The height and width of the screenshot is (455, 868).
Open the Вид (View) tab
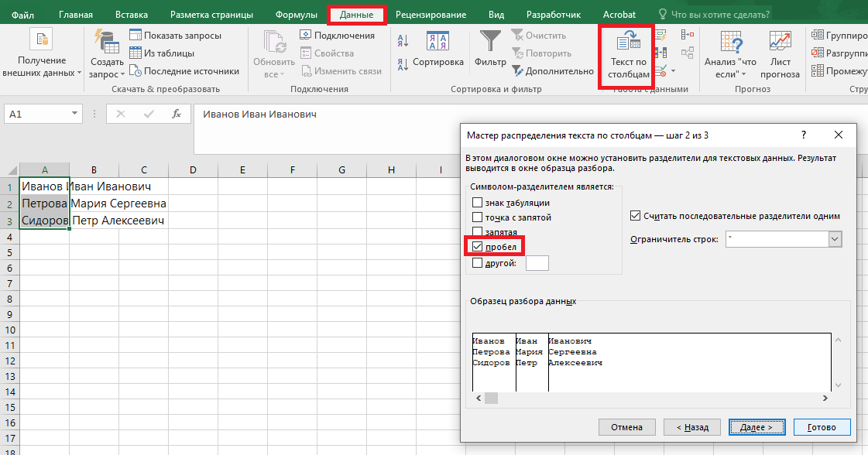click(x=496, y=15)
